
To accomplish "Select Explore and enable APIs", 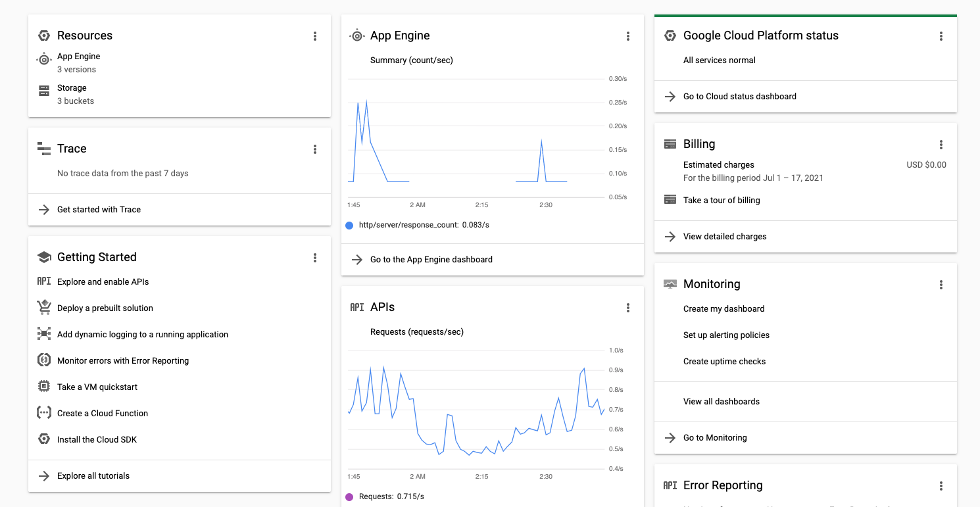I will point(103,281).
